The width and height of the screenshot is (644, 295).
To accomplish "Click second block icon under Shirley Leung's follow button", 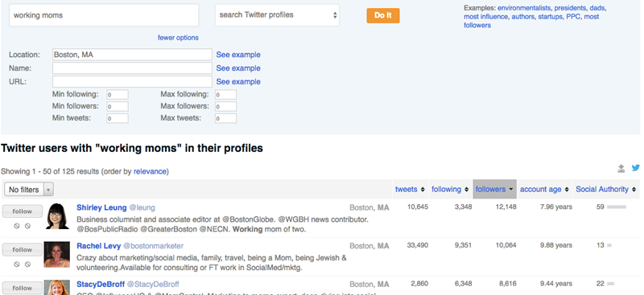I will click(27, 226).
